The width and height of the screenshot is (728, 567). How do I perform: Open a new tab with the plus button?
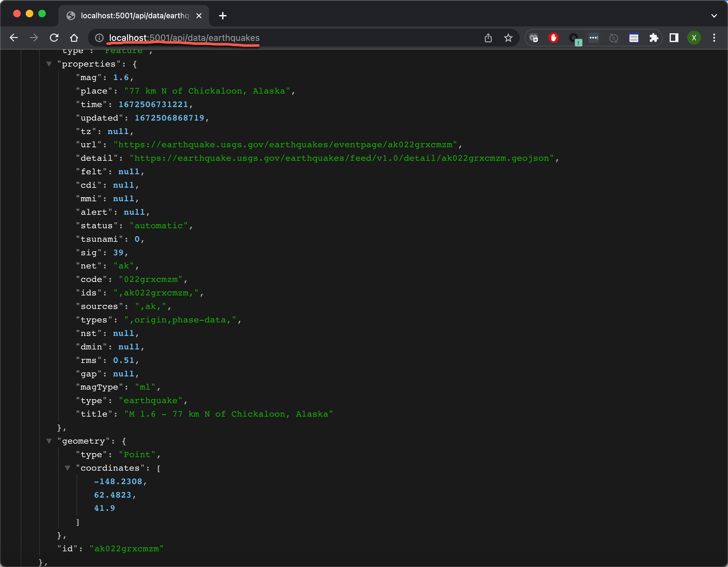click(223, 16)
